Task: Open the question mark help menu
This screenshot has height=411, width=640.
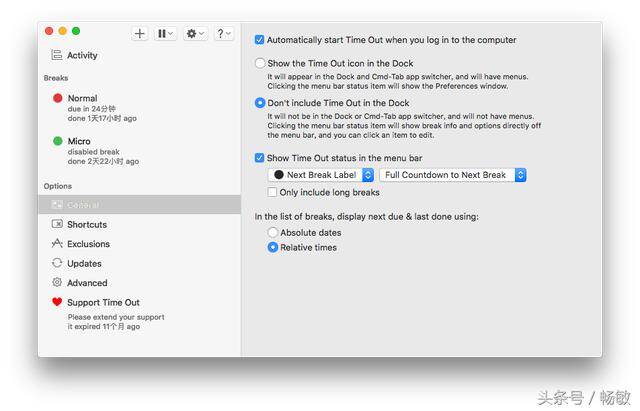Action: 224,33
